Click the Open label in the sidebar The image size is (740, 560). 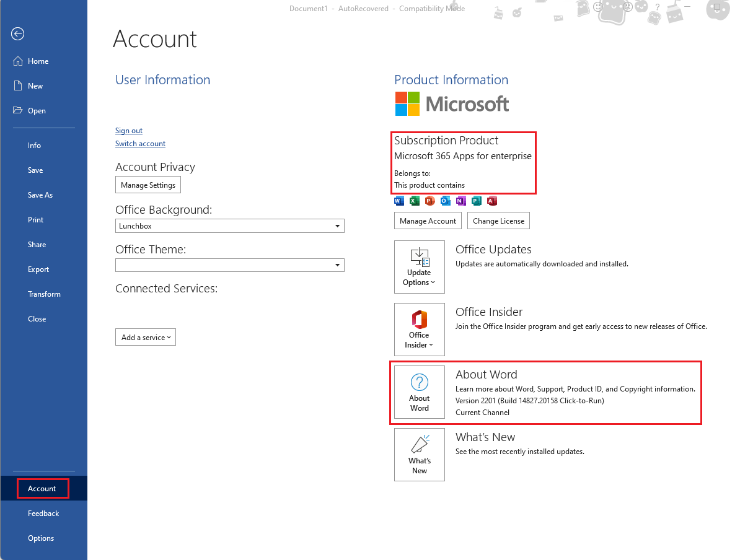(x=37, y=111)
